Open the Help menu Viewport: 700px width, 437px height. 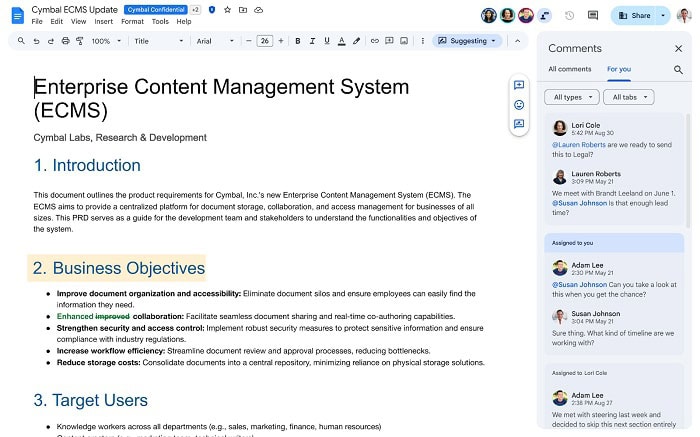pyautogui.click(x=183, y=21)
